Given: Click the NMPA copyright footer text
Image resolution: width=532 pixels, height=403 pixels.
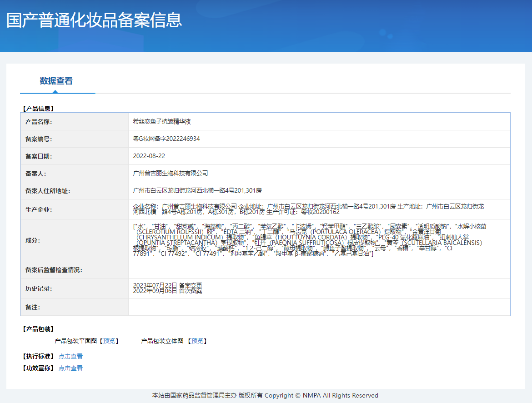Looking at the screenshot, I should (265, 395).
